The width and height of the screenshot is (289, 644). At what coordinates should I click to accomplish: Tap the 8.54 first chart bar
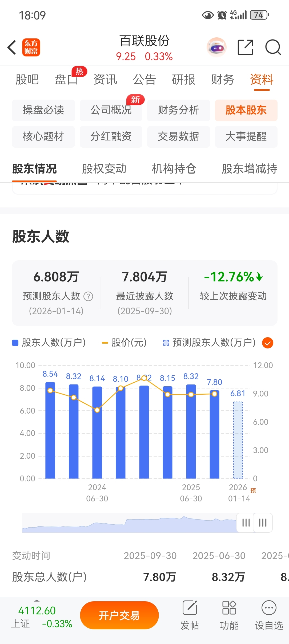click(x=50, y=430)
